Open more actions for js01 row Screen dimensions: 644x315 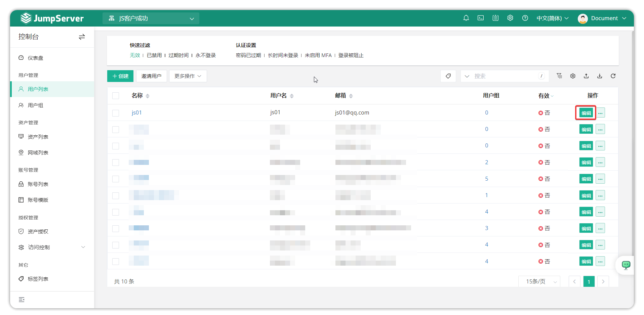[x=600, y=113]
